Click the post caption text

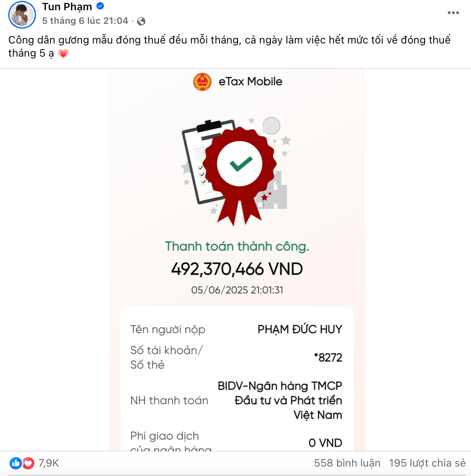click(x=229, y=46)
